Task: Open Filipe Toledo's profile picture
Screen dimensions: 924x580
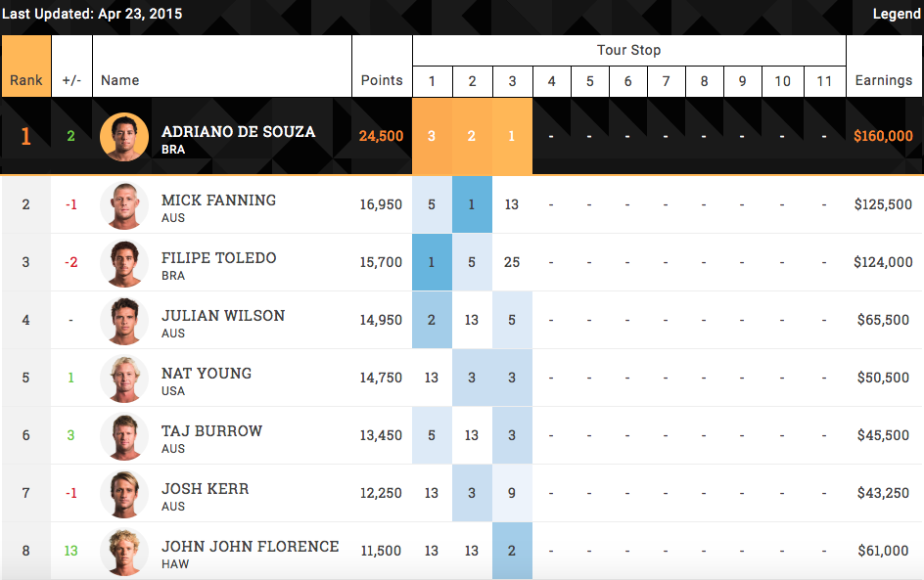Action: click(124, 263)
